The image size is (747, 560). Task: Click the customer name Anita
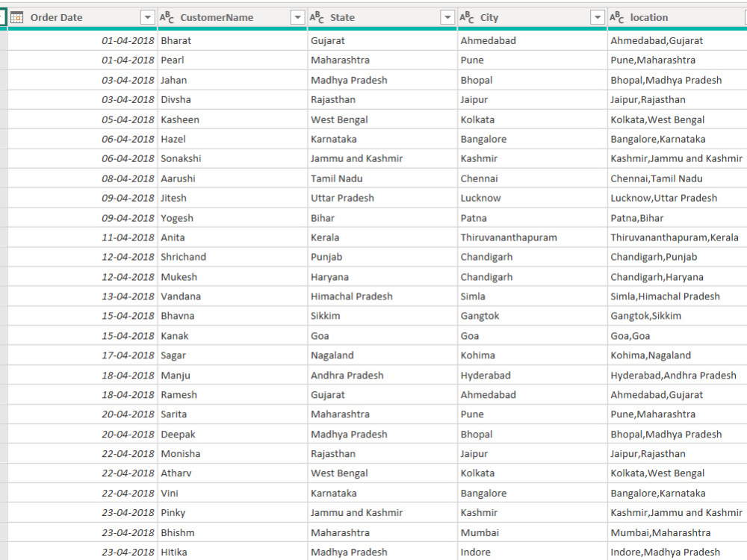(x=173, y=237)
